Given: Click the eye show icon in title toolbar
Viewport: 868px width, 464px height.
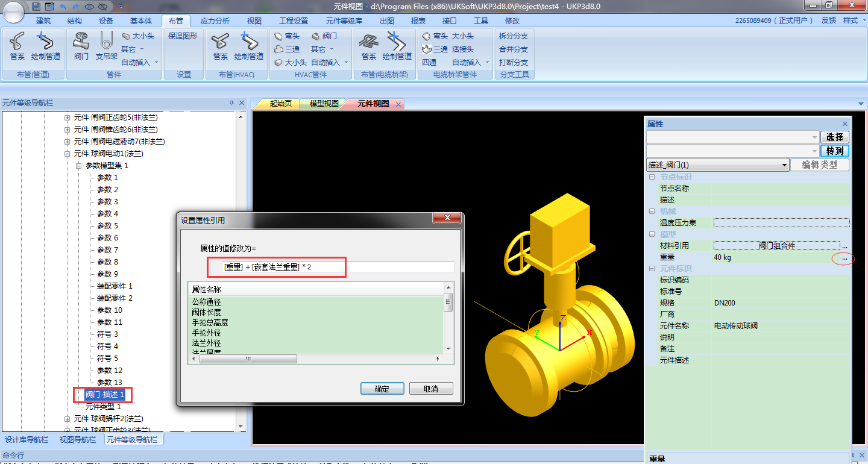Looking at the screenshot, I should 89,7.
